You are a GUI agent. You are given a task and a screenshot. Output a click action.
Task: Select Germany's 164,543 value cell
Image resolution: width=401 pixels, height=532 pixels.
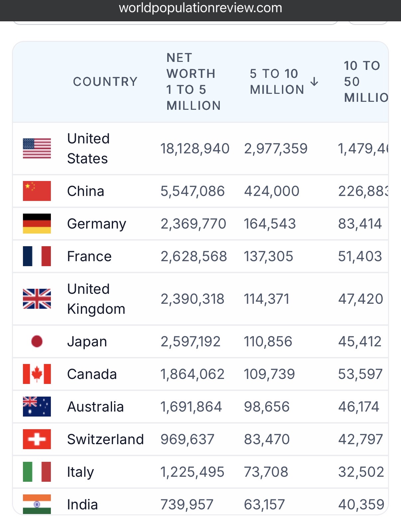(270, 224)
